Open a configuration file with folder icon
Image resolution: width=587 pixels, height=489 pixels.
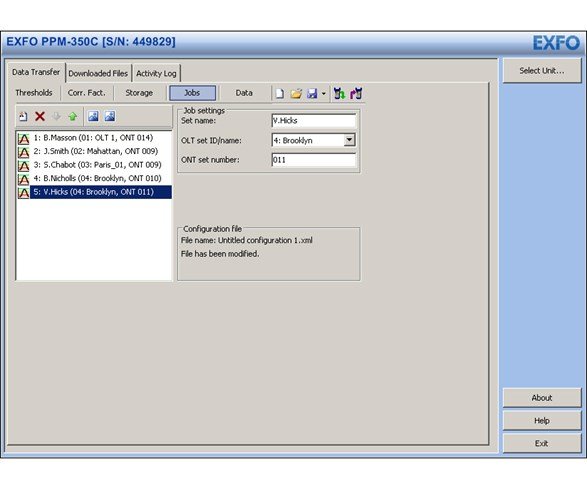point(296,93)
